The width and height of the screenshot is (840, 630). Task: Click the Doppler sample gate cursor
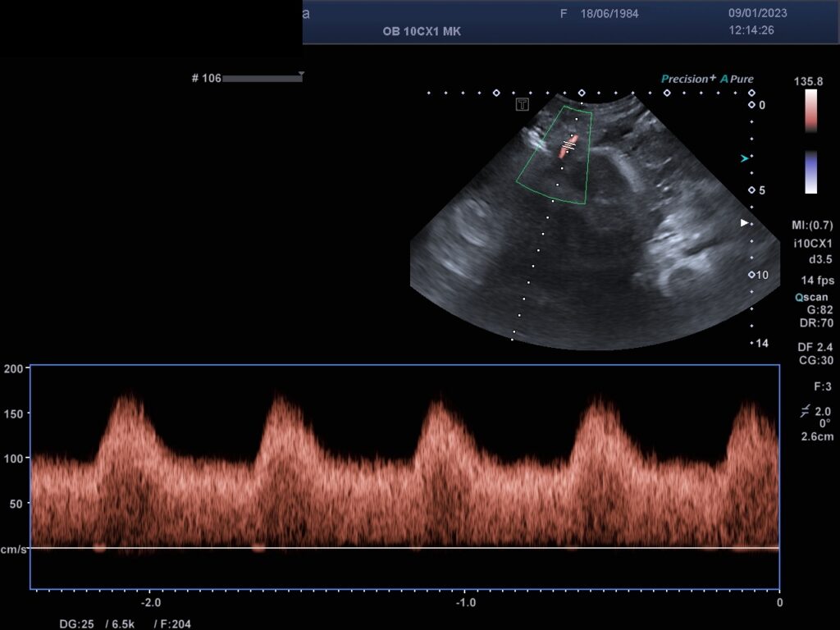pos(568,144)
